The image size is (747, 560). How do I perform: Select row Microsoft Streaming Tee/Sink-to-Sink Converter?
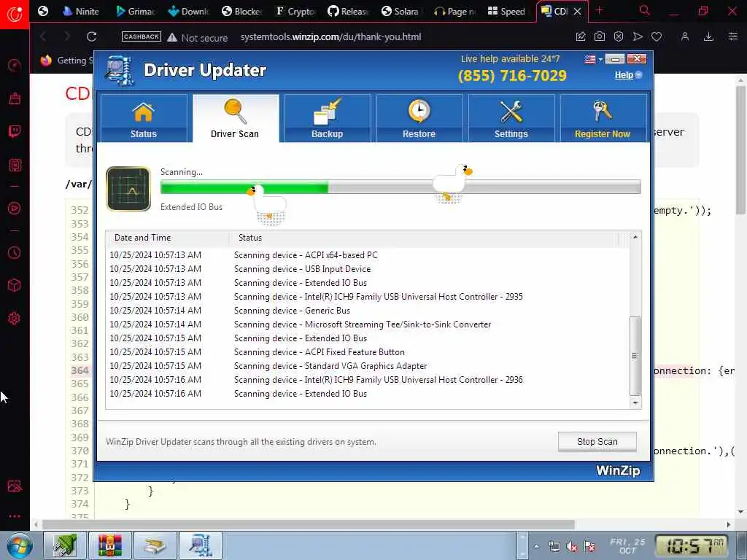pyautogui.click(x=367, y=324)
